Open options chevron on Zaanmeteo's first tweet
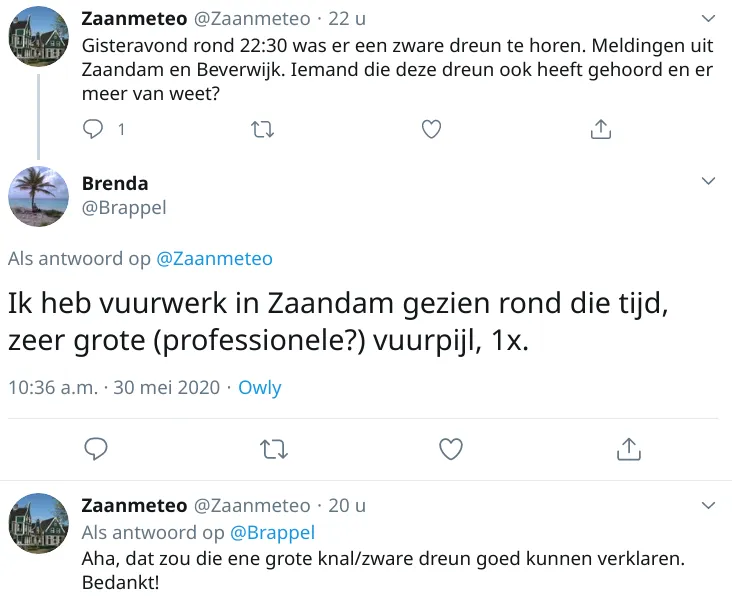 point(709,18)
